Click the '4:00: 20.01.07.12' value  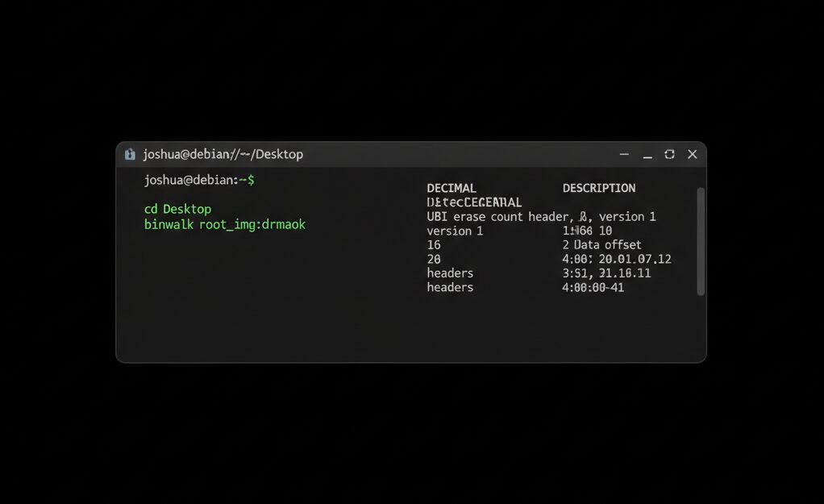tap(616, 259)
